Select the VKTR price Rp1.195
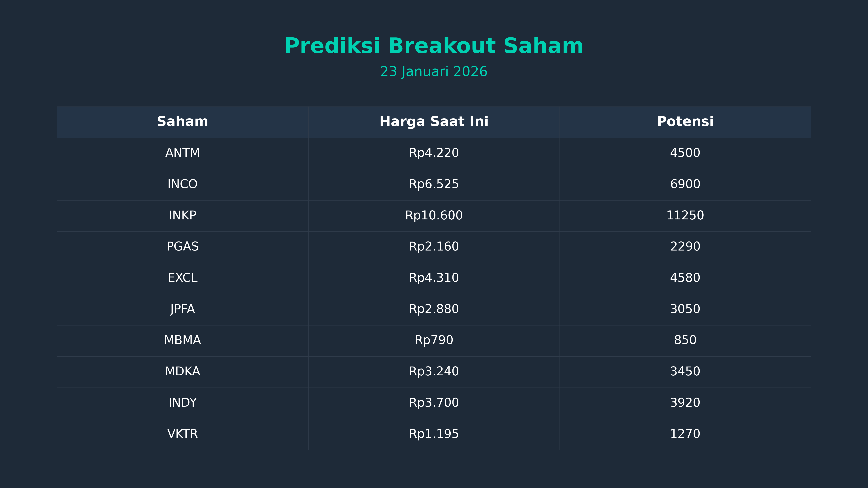This screenshot has width=868, height=488. tap(434, 434)
